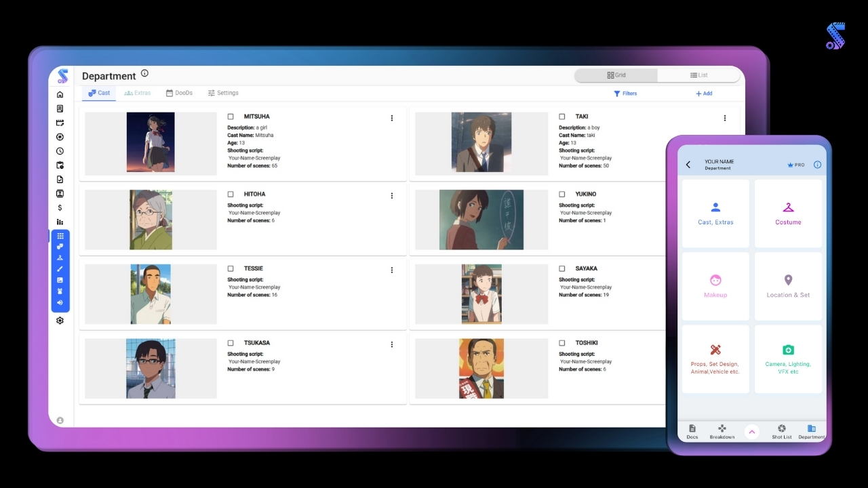
Task: Tick the SAYAKA checkbox
Action: (562, 268)
